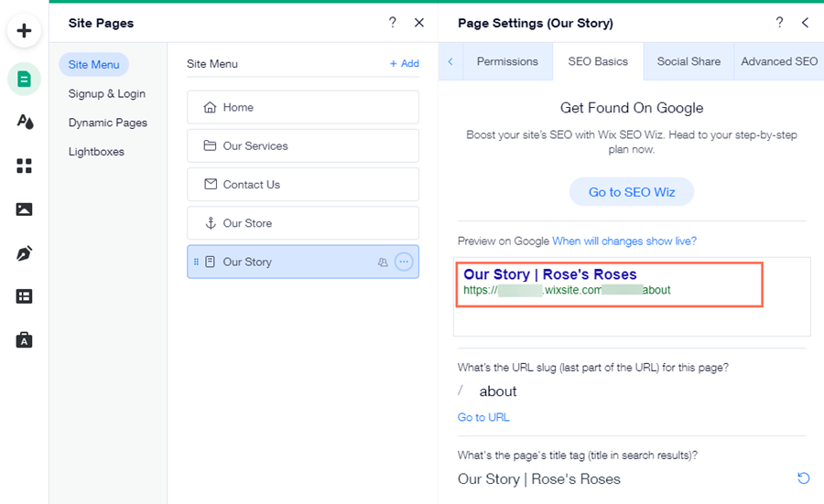Click the Our Store anchor icon

(211, 223)
